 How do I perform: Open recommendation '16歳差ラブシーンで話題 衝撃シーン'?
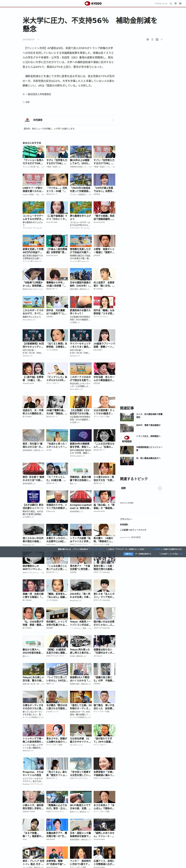104,340
